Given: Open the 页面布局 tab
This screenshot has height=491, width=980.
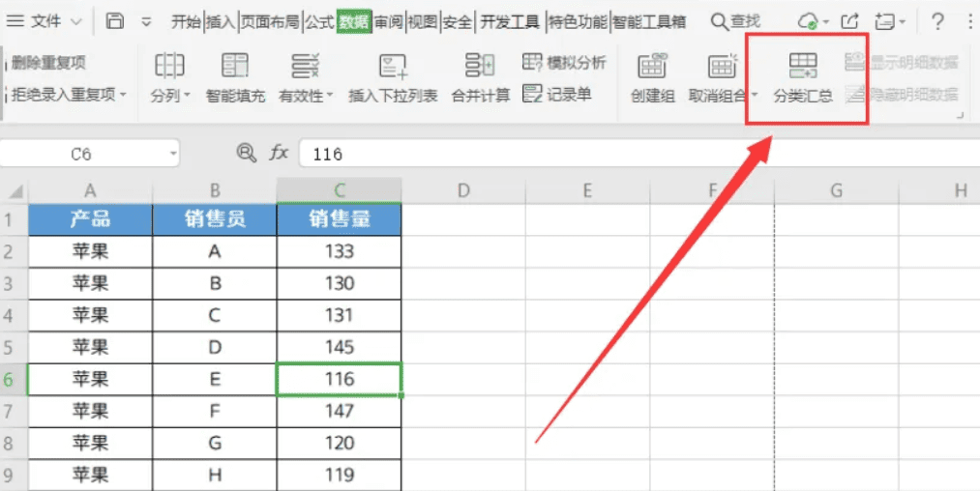Looking at the screenshot, I should tap(270, 22).
